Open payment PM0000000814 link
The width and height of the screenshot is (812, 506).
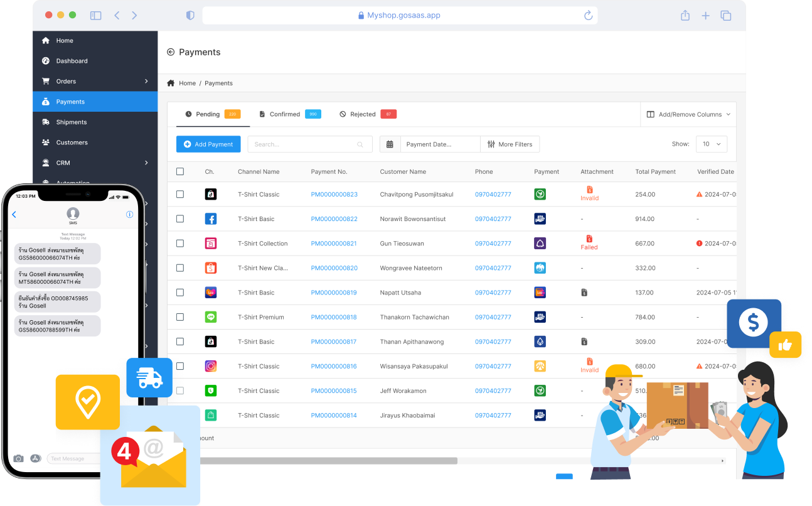(334, 416)
